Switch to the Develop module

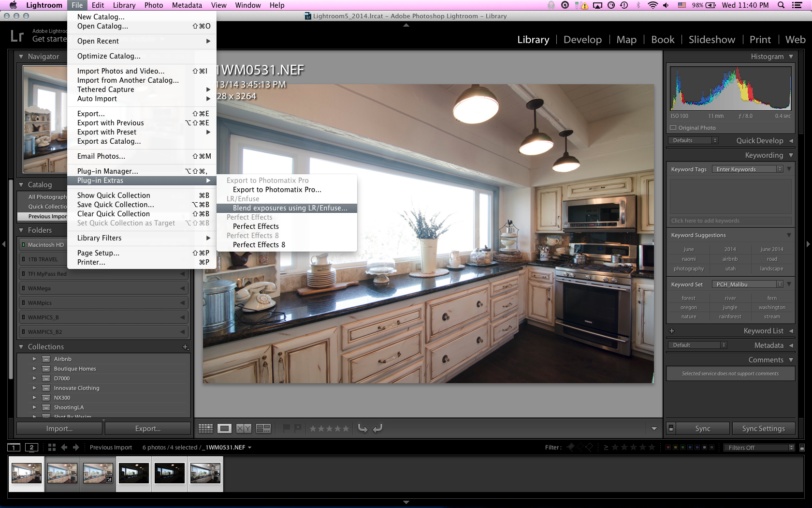click(582, 40)
